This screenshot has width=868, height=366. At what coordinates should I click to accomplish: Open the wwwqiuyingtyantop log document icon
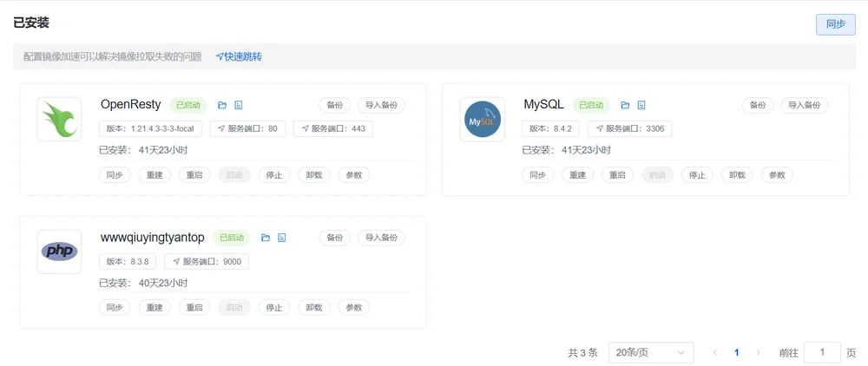[282, 238]
